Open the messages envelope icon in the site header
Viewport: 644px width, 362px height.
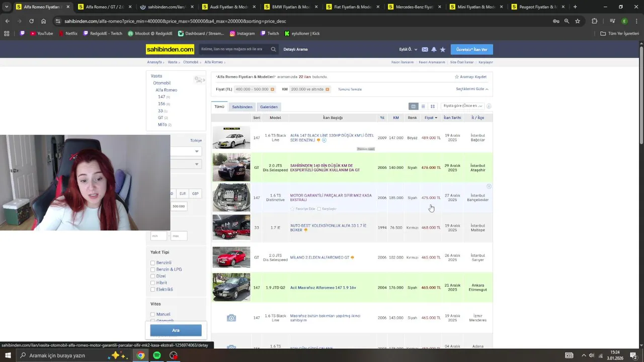[425, 49]
